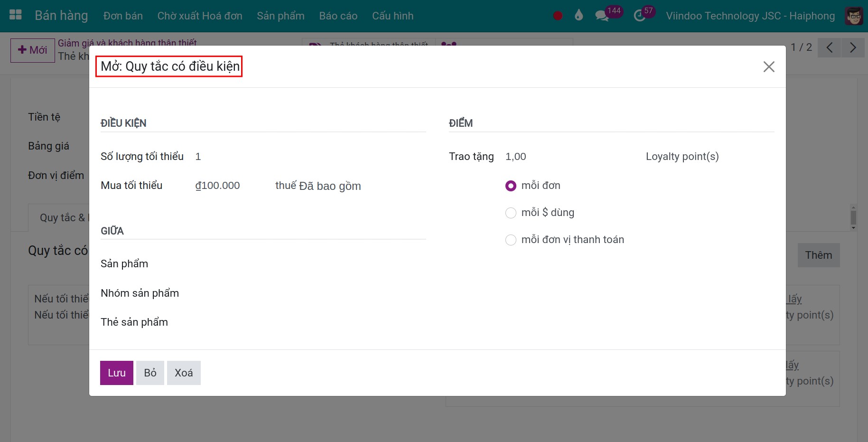This screenshot has width=868, height=442.
Task: Click the Lưu save button
Action: click(116, 373)
